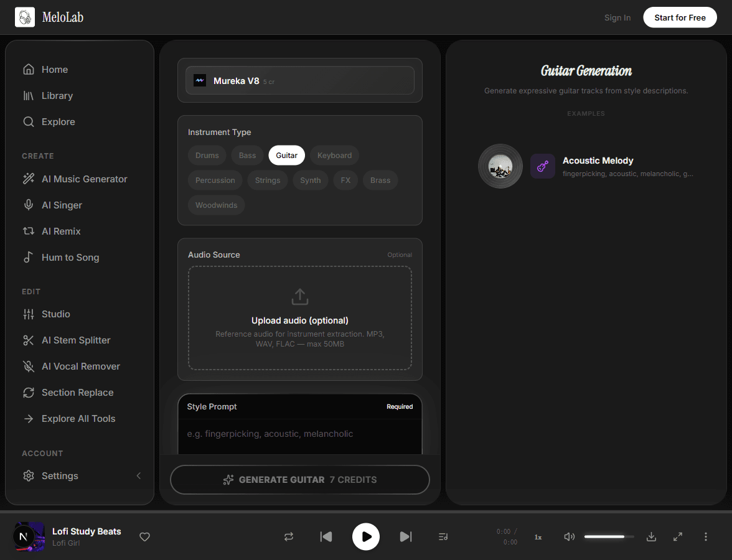
Task: Select the Brass instrument type
Action: point(380,180)
